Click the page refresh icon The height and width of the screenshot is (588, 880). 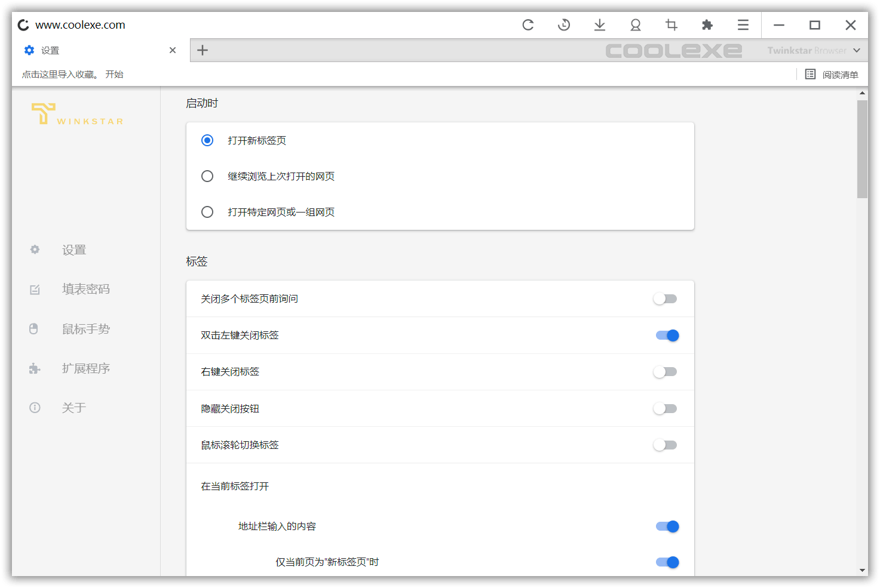click(x=528, y=25)
